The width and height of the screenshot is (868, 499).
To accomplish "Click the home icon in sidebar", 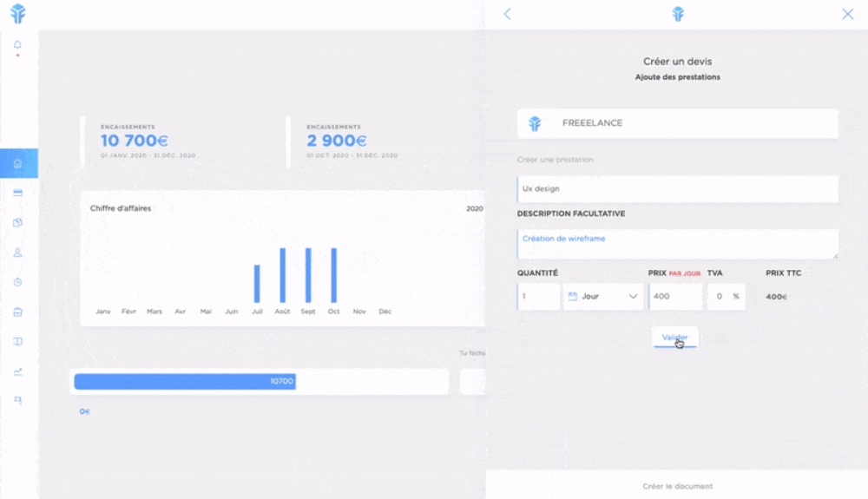I will (18, 163).
